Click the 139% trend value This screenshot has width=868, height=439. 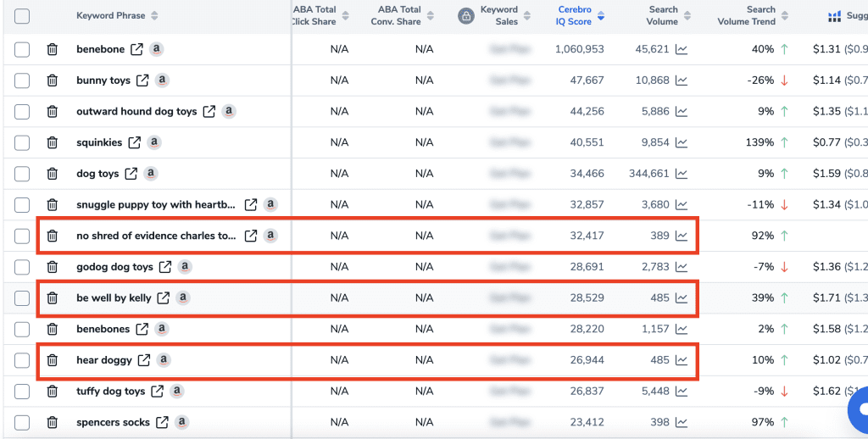click(x=759, y=142)
